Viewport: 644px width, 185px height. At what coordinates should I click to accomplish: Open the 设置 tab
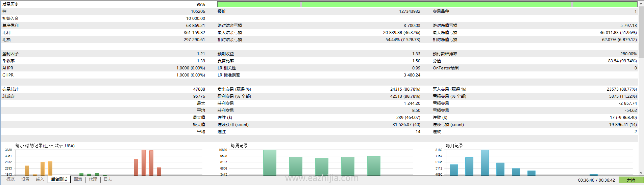coord(25,179)
